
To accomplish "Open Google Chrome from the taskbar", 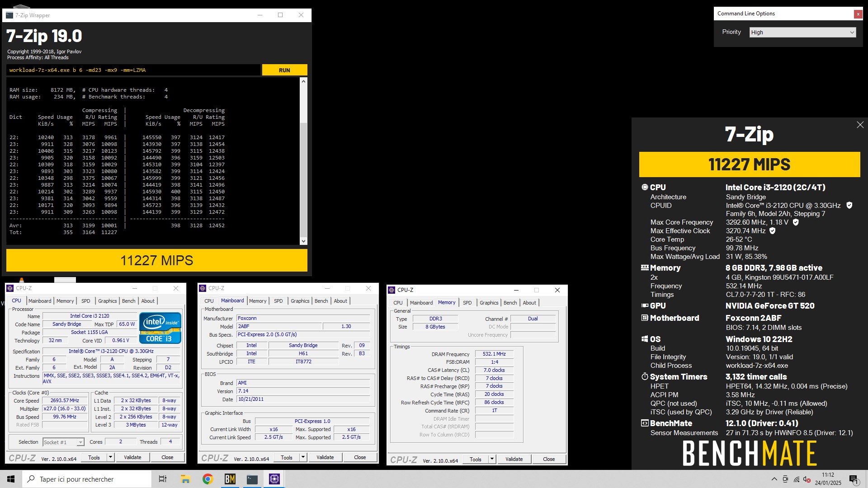I will tap(208, 479).
